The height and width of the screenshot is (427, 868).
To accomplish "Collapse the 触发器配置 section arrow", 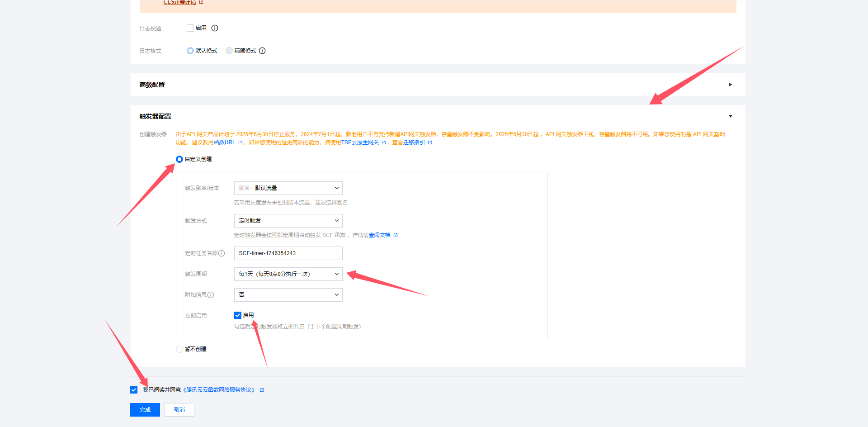I will point(730,116).
